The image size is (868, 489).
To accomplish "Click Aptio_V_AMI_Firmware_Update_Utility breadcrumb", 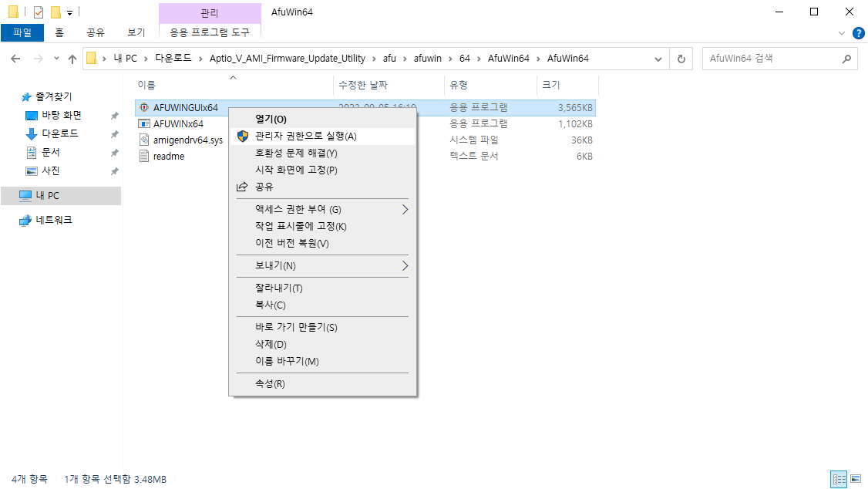I will pos(288,59).
